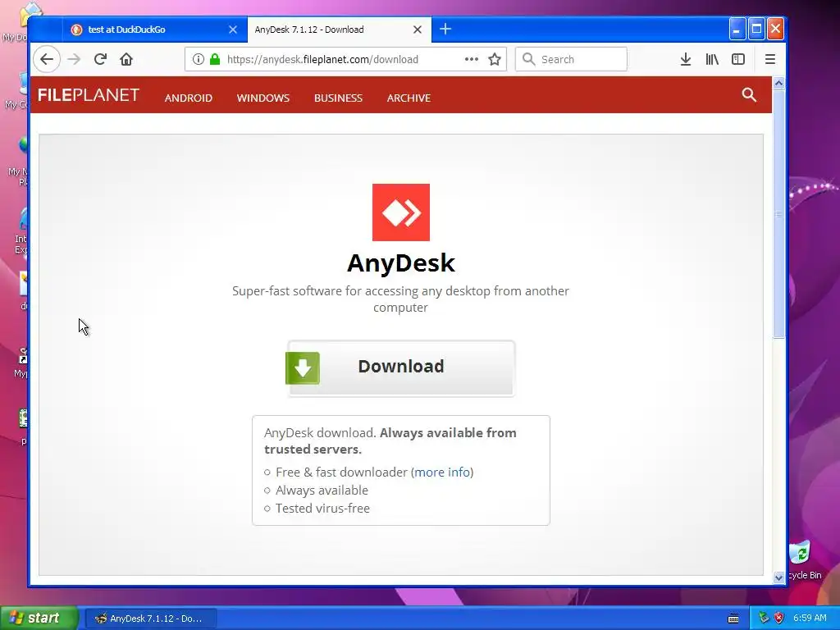This screenshot has height=630, width=840.
Task: Open the BUSINESS site section
Action: pos(338,98)
